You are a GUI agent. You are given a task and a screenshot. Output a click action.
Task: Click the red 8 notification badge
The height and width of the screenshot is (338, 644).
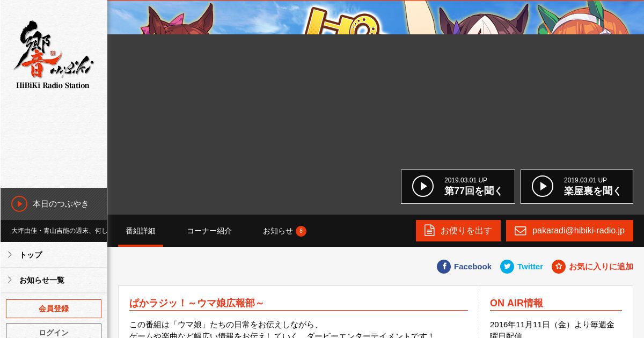pos(301,231)
